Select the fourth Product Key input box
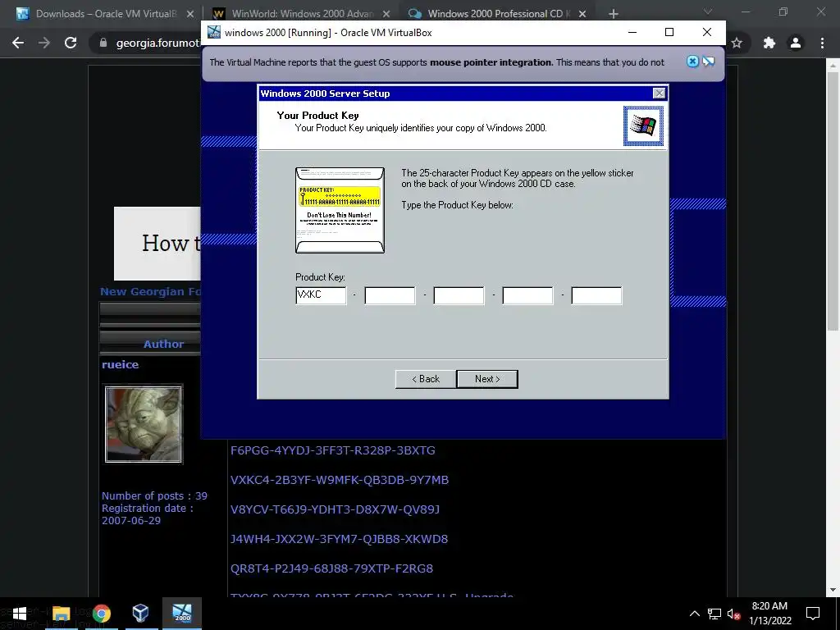The width and height of the screenshot is (840, 630). (x=527, y=295)
